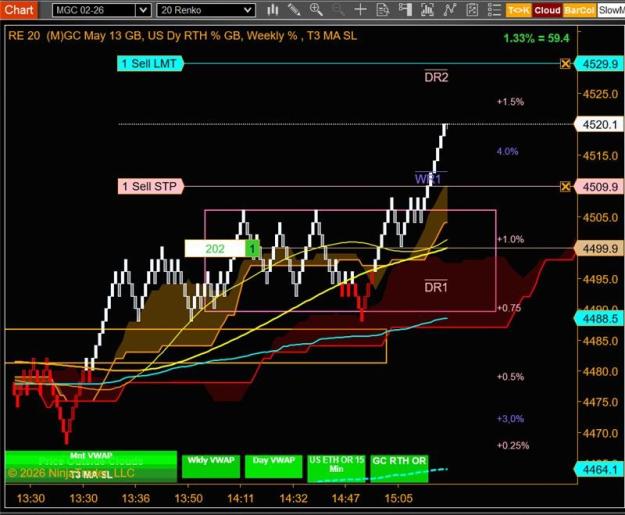Click the 4.0% blue level label
The height and width of the screenshot is (515, 625).
pos(507,151)
